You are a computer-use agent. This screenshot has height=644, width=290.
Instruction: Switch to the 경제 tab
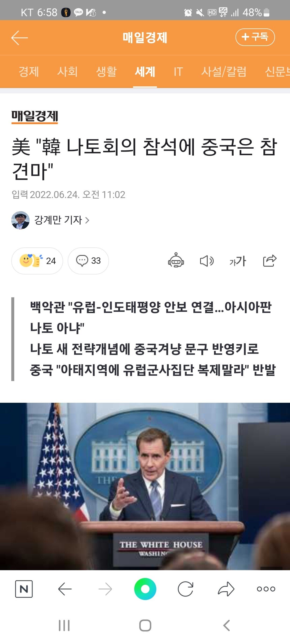[29, 72]
